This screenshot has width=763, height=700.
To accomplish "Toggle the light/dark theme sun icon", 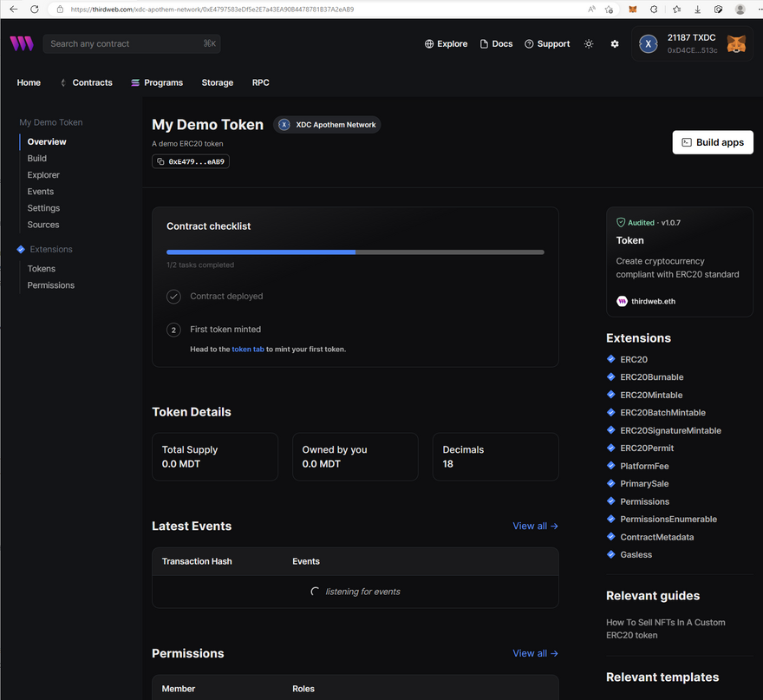I will 589,43.
